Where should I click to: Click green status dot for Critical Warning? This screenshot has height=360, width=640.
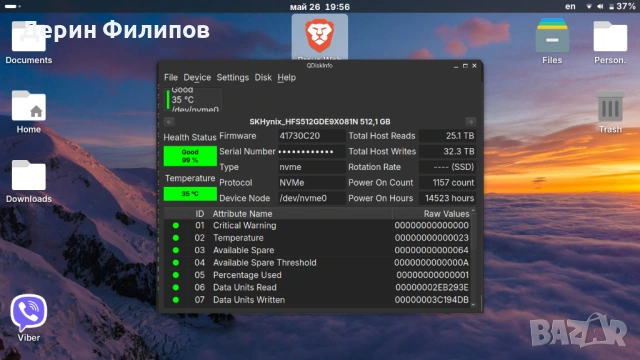[x=176, y=225]
